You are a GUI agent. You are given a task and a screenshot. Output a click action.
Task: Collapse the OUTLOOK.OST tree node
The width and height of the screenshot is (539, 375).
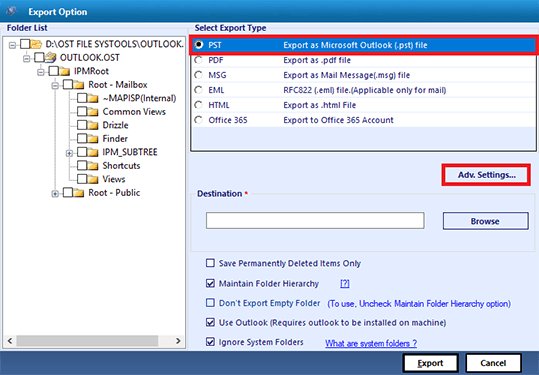click(26, 59)
